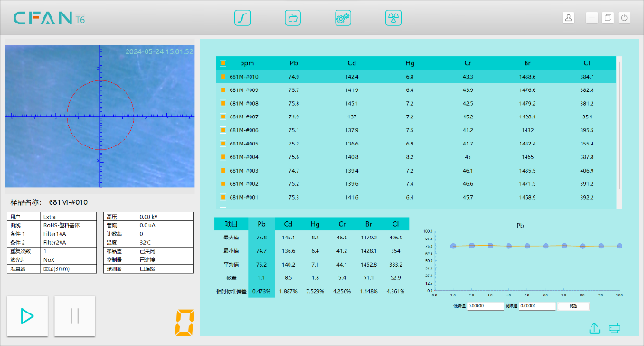Start measurement with the play button
This screenshot has height=346, width=644.
pyautogui.click(x=27, y=316)
